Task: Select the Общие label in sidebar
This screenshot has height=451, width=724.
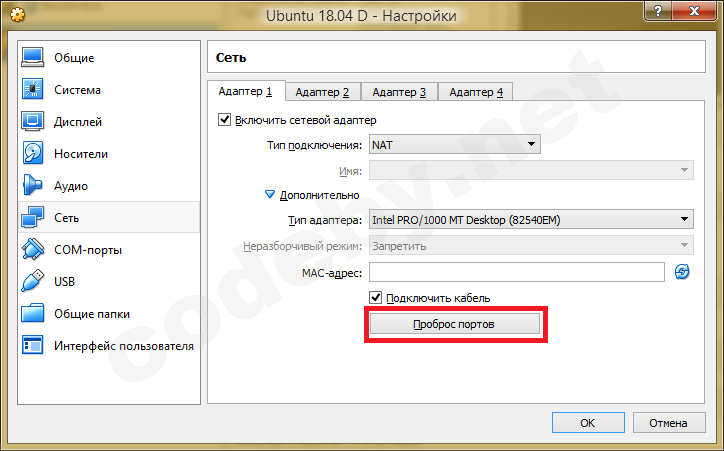Action: pyautogui.click(x=74, y=58)
